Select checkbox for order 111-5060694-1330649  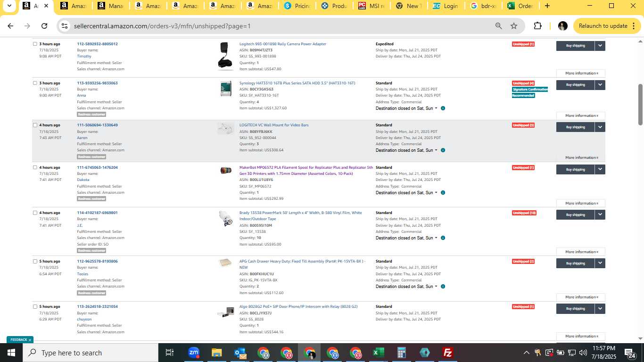[35, 125]
